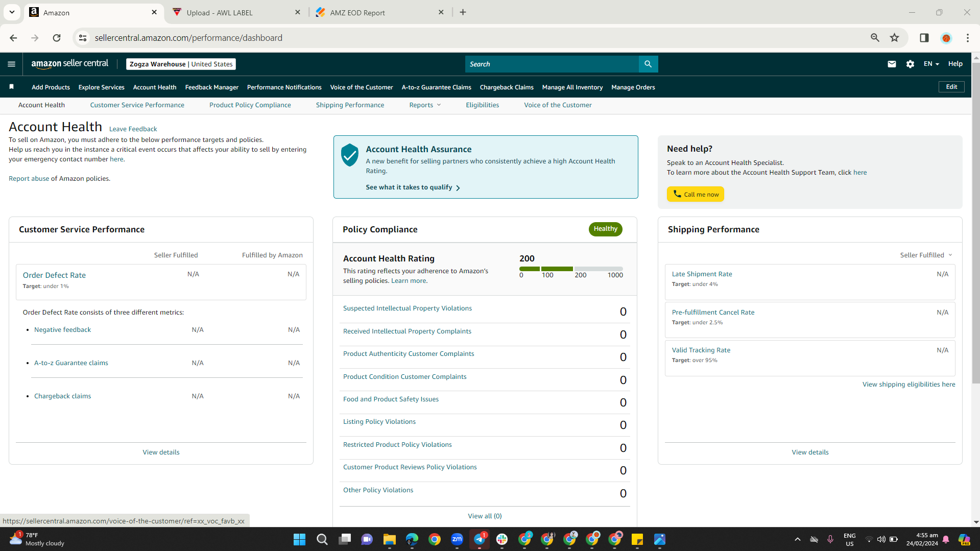Open Explore Services in the favorites bar
The image size is (980, 551).
tap(101, 87)
